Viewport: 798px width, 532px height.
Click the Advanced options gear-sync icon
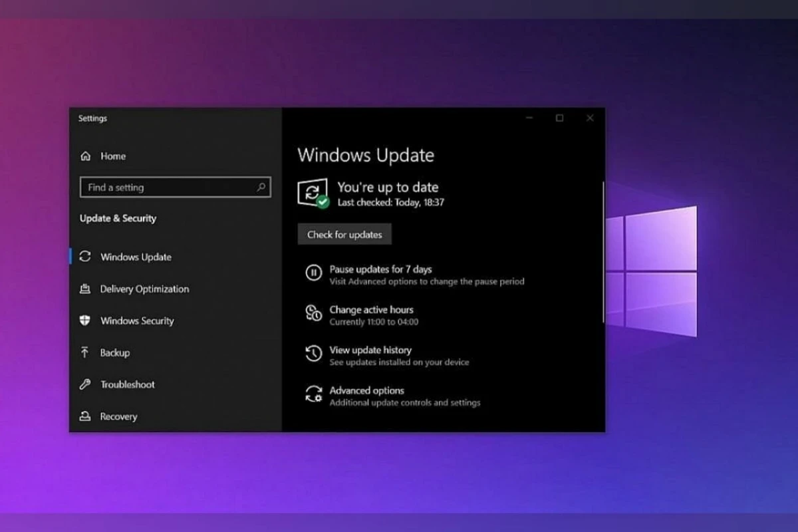coord(313,394)
